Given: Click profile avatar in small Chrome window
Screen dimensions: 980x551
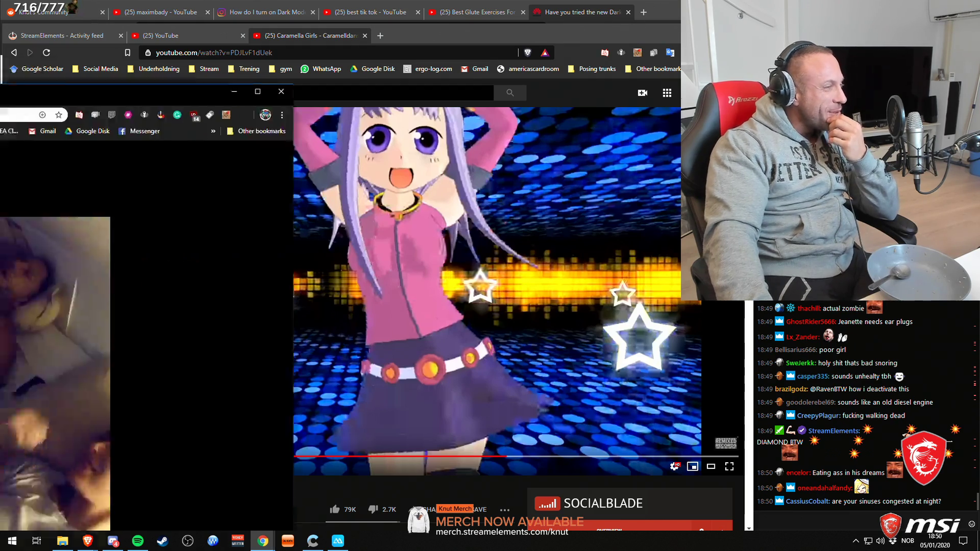Looking at the screenshot, I should click(265, 114).
